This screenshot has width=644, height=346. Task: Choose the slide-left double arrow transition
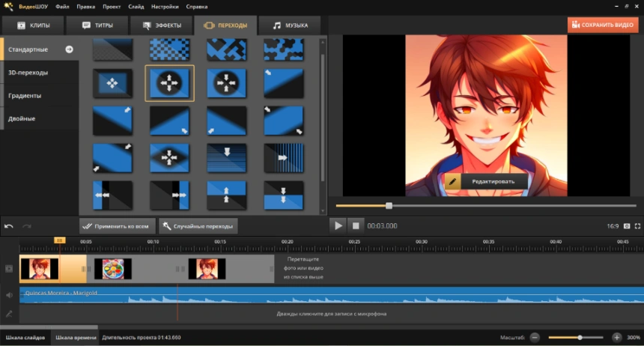(x=112, y=195)
